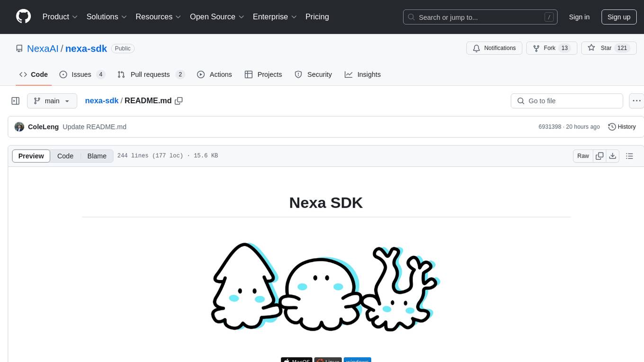644x362 pixels.
Task: Click the Nexa SDK mascot image
Action: [x=326, y=287]
